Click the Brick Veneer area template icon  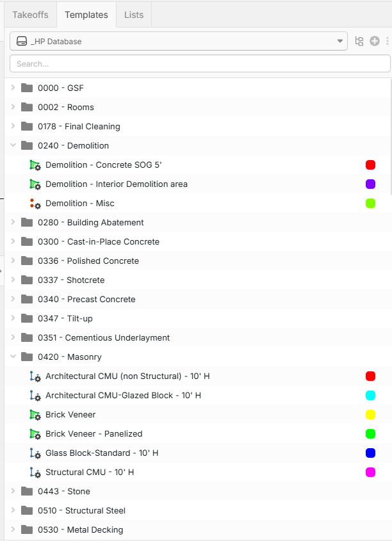(35, 415)
